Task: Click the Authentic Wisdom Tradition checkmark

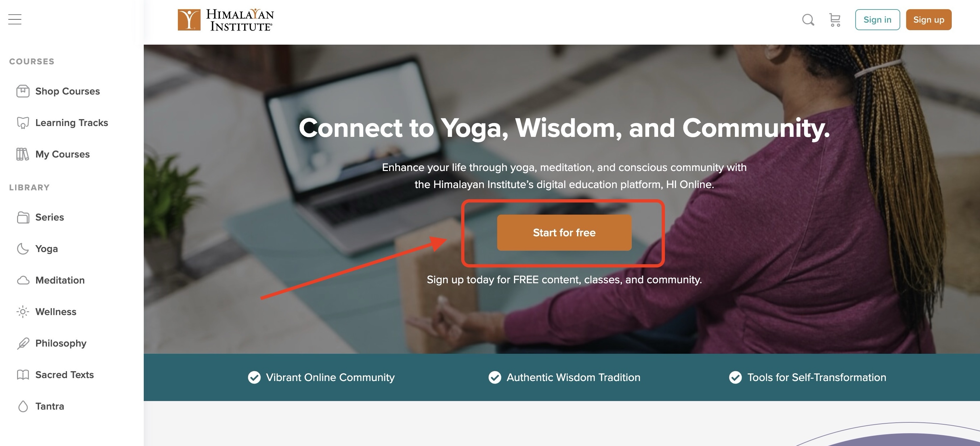Action: (x=495, y=377)
